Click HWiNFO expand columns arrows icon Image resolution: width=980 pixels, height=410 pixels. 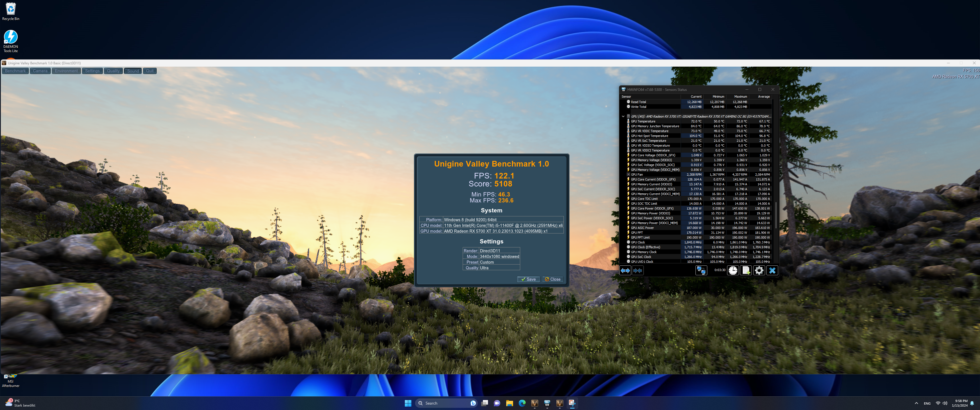pyautogui.click(x=625, y=270)
